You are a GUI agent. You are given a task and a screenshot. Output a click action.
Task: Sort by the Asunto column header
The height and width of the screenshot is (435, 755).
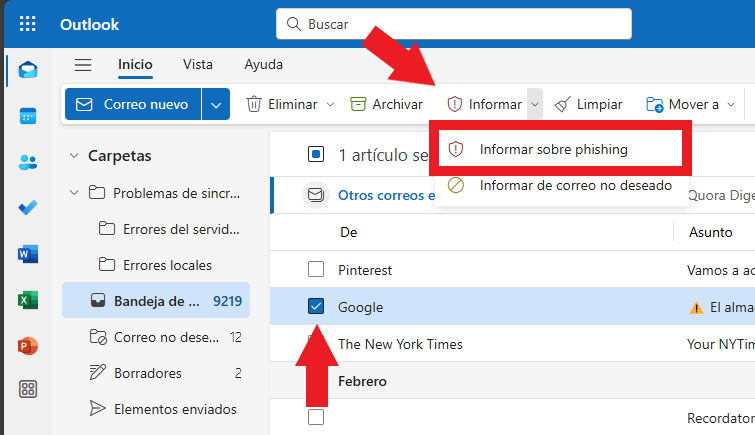tap(710, 232)
